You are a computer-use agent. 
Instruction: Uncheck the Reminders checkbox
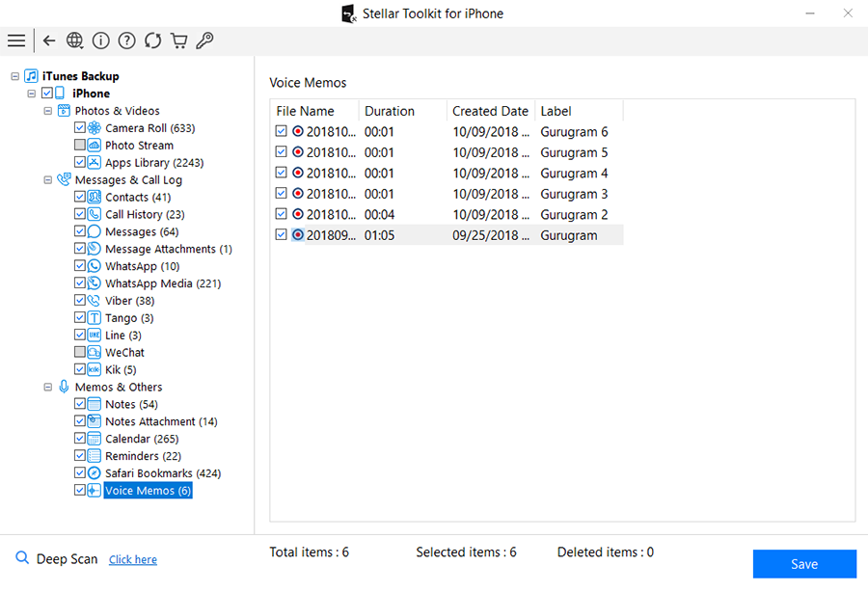80,455
